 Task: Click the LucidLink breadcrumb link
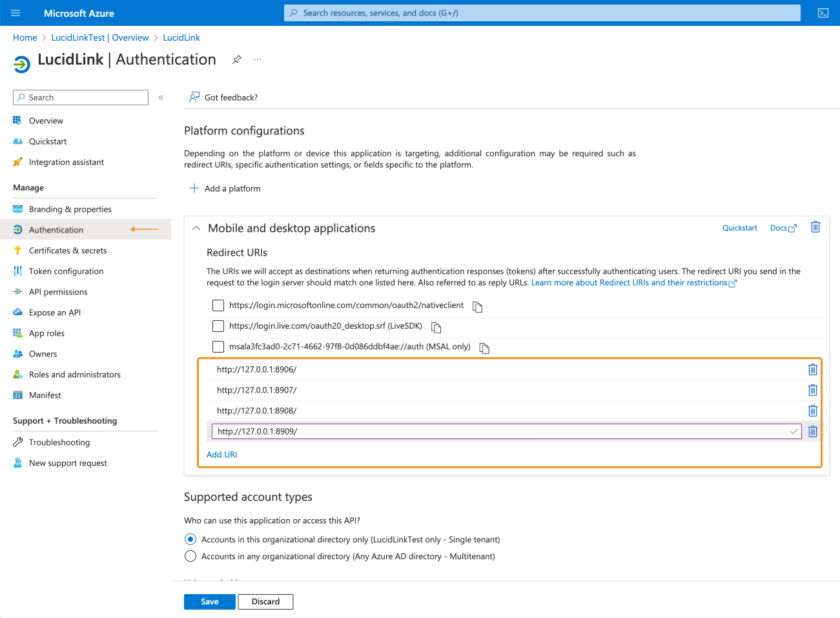pyautogui.click(x=181, y=37)
